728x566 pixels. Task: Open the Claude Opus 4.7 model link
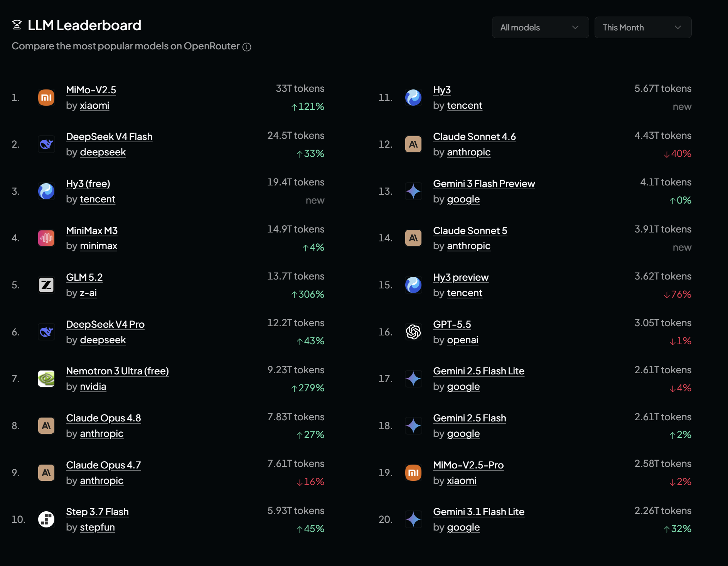[103, 465]
